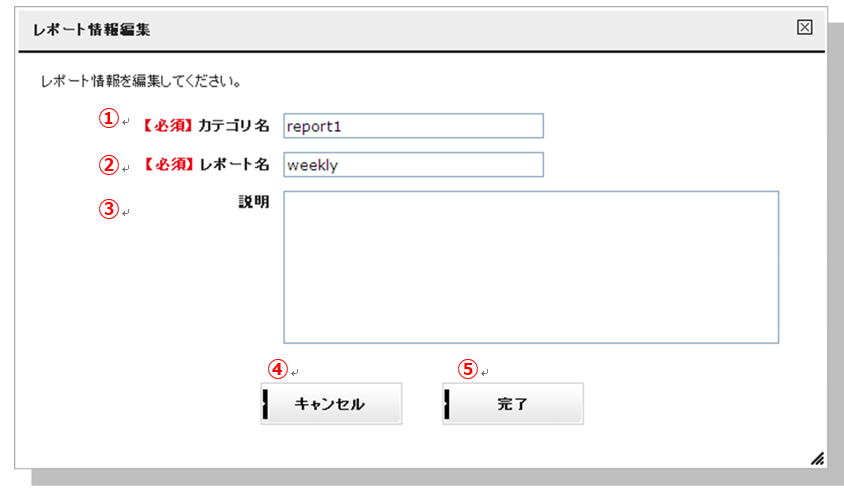This screenshot has width=844, height=493.
Task: Click the 完了 button
Action: tap(512, 404)
